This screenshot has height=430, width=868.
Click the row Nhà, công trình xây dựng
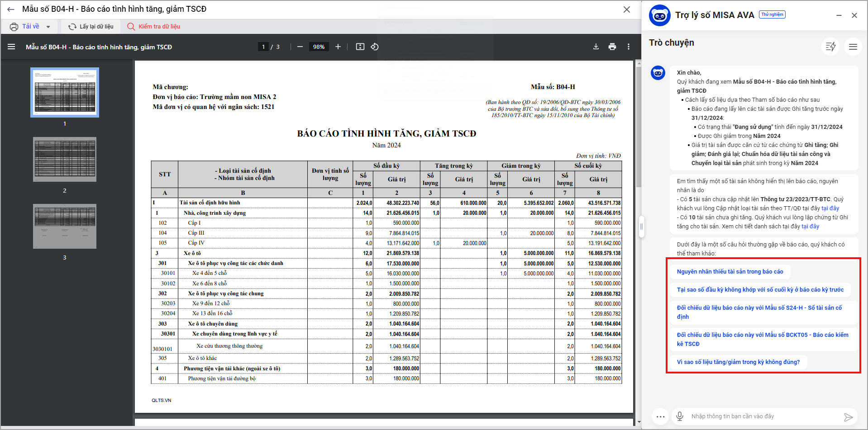click(386, 213)
